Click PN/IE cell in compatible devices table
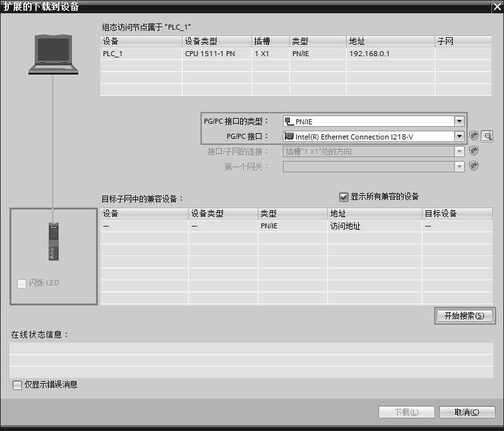Image resolution: width=504 pixels, height=431 pixels. (x=292, y=226)
